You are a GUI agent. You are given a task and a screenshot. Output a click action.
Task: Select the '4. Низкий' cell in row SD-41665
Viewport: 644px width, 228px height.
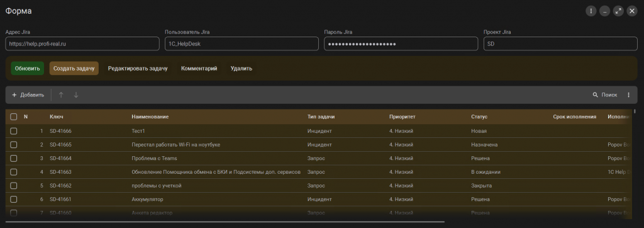click(401, 145)
